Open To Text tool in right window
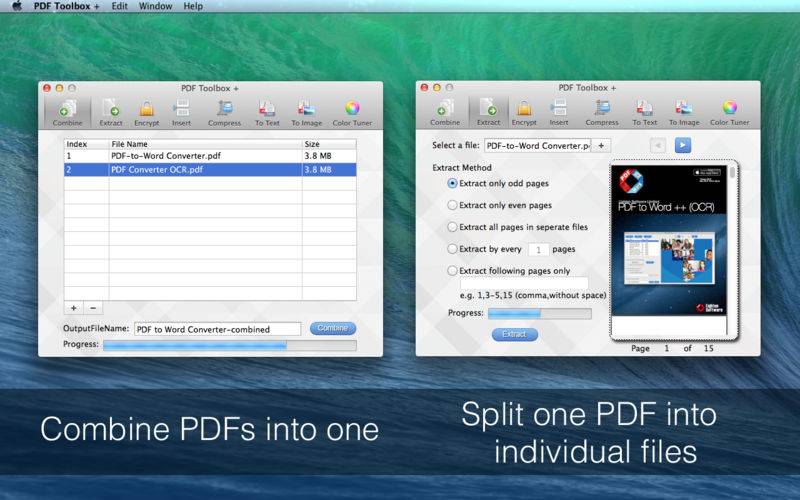The image size is (800, 500). 644,112
